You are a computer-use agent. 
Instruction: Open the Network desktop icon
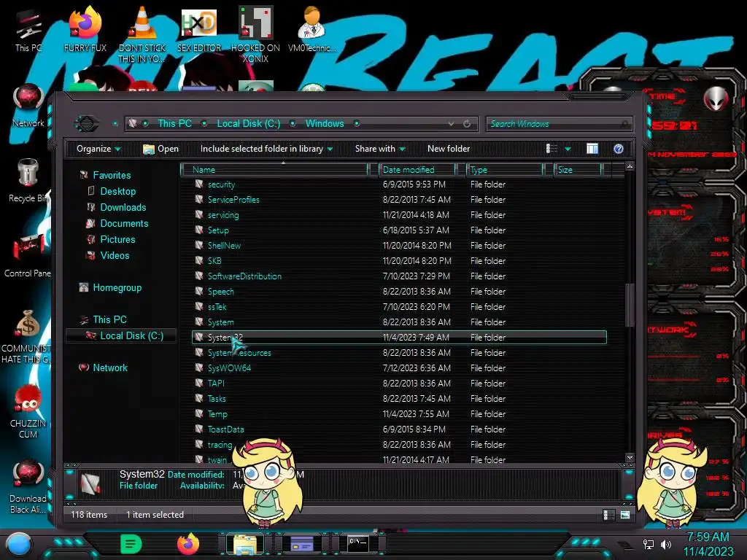(x=28, y=106)
